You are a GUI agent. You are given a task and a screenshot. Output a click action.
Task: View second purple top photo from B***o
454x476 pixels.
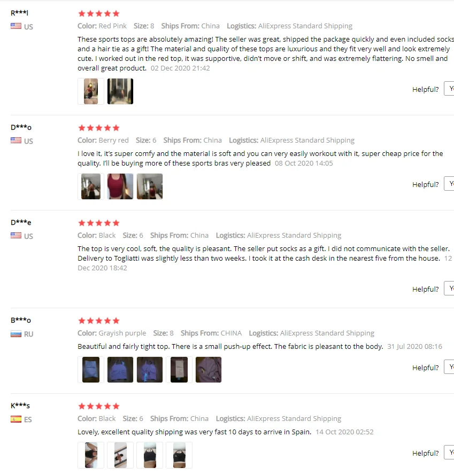(150, 370)
